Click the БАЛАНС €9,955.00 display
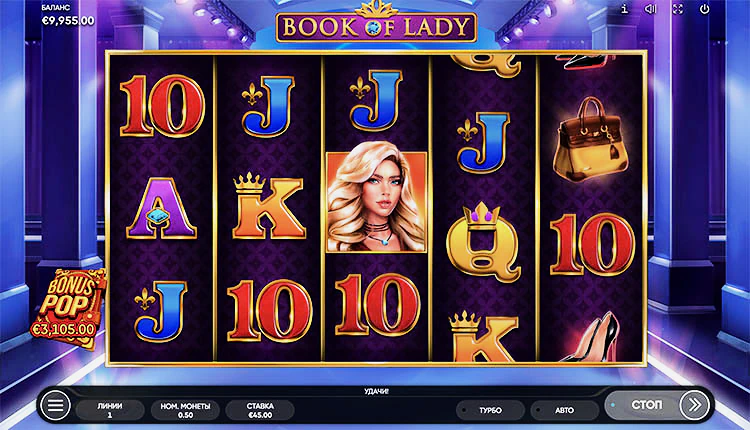750x430 pixels. (x=67, y=15)
